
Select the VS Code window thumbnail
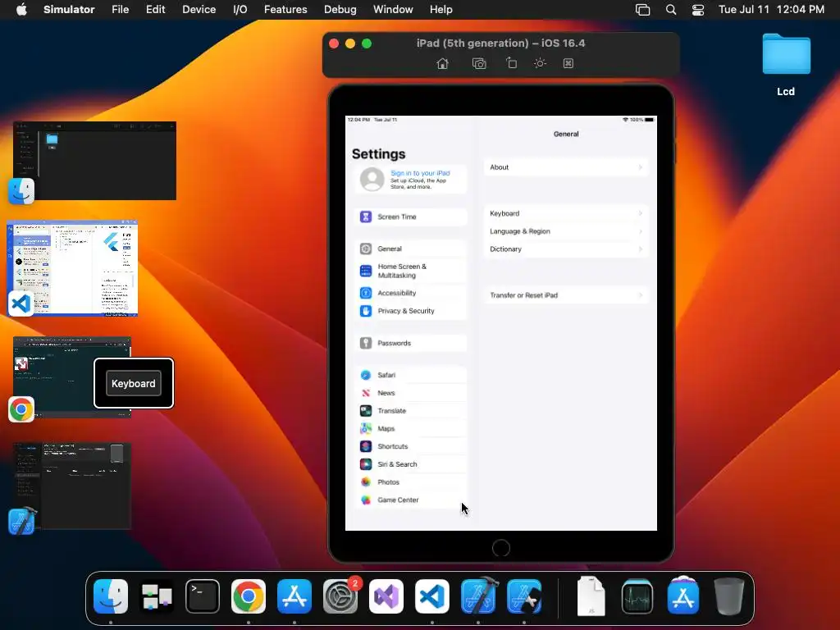coord(72,268)
